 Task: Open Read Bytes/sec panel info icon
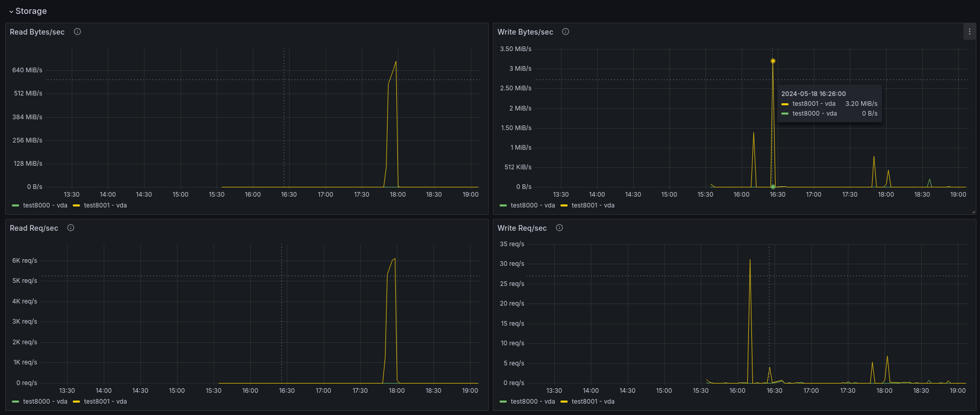(77, 31)
